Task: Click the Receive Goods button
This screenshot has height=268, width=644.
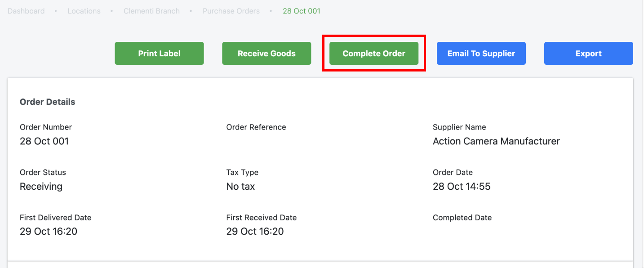Action: point(266,54)
